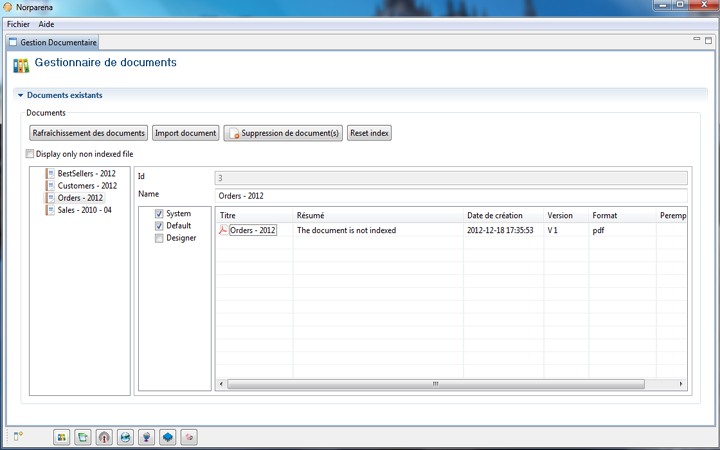Click the globe-on-stand icon in bottom toolbar
The height and width of the screenshot is (450, 720).
point(146,437)
